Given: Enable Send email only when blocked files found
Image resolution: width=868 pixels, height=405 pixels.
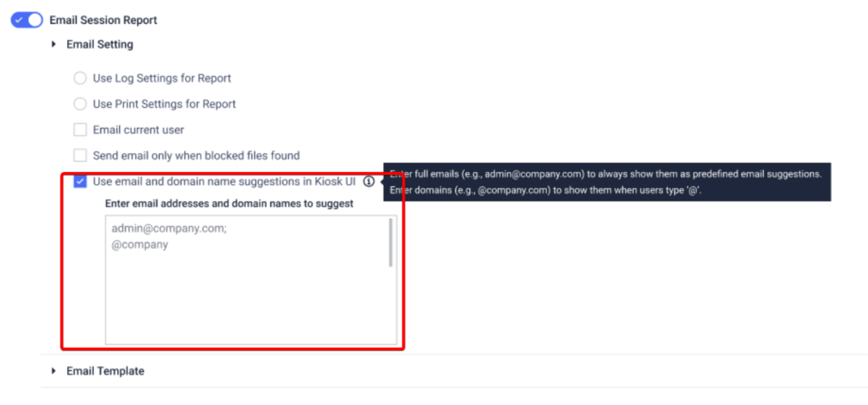Looking at the screenshot, I should [80, 156].
